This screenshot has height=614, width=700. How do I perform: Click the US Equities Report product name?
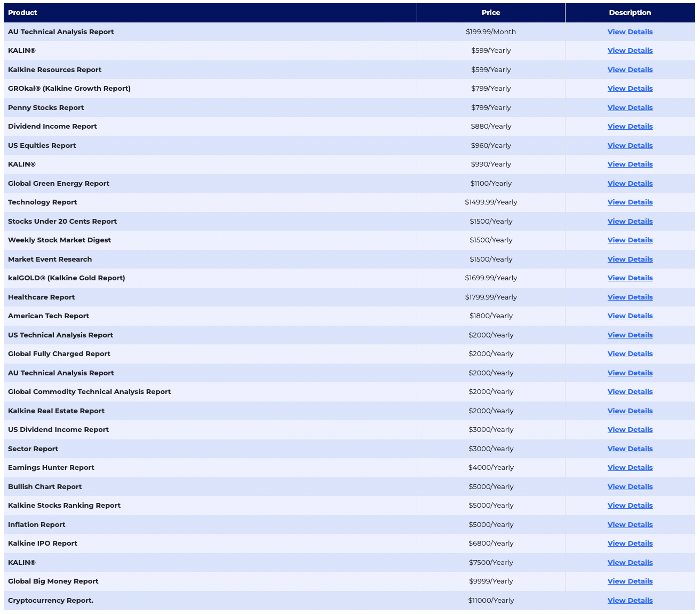coord(42,145)
